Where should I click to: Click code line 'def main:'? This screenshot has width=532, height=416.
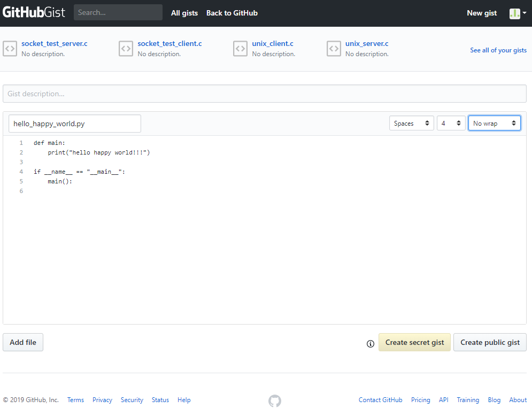tap(49, 143)
